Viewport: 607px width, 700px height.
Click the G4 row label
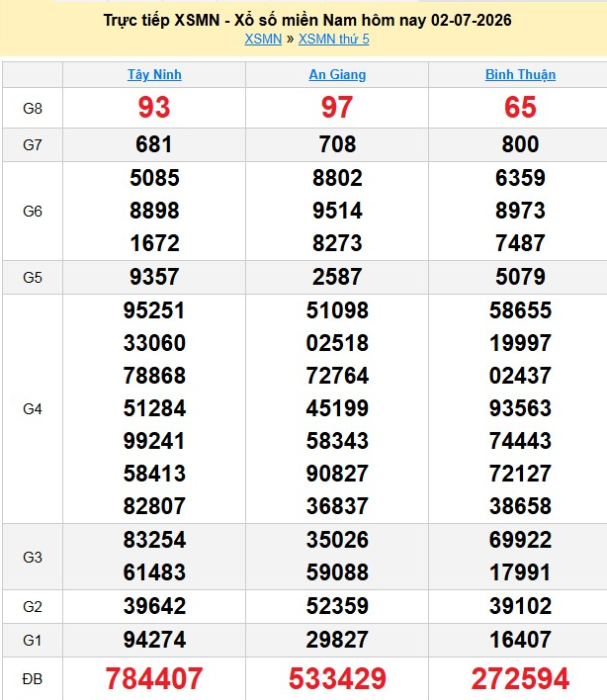pos(33,409)
